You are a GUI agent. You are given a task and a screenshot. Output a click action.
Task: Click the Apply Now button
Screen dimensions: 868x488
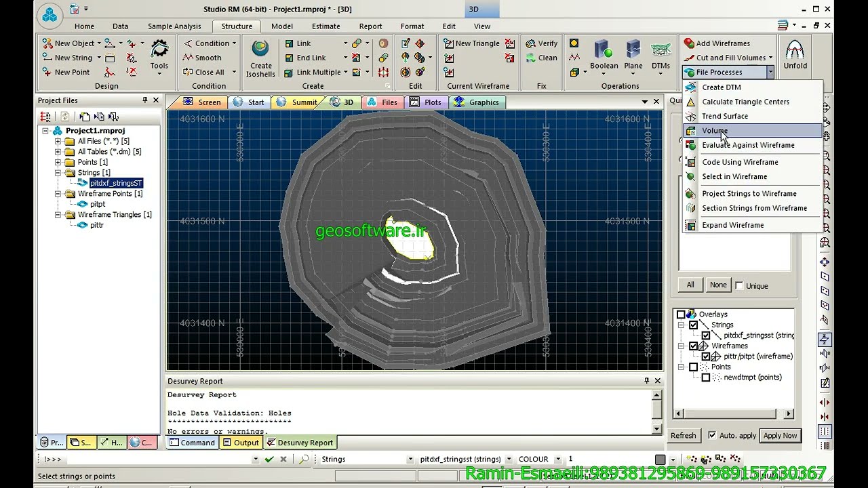(x=780, y=435)
